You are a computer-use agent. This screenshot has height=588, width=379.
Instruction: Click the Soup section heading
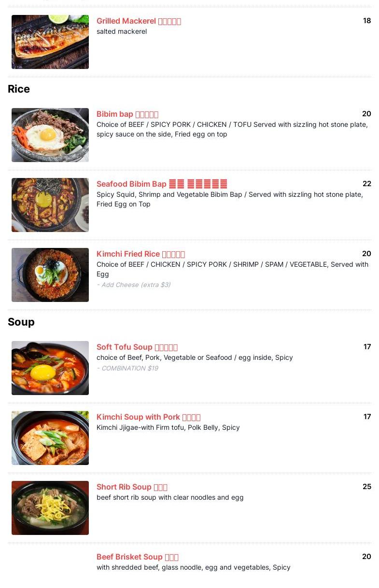click(x=21, y=322)
